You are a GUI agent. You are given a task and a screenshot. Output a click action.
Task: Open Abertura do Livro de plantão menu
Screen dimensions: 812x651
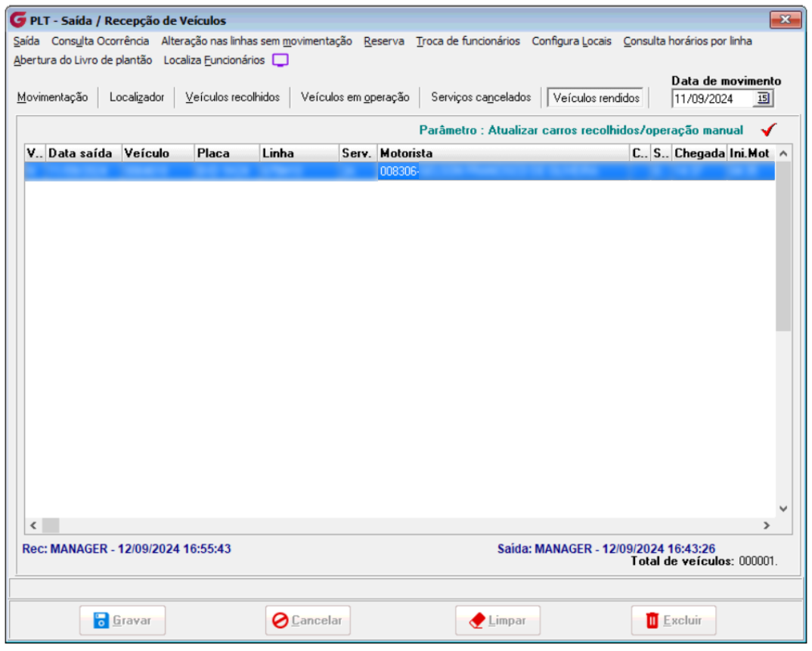83,60
